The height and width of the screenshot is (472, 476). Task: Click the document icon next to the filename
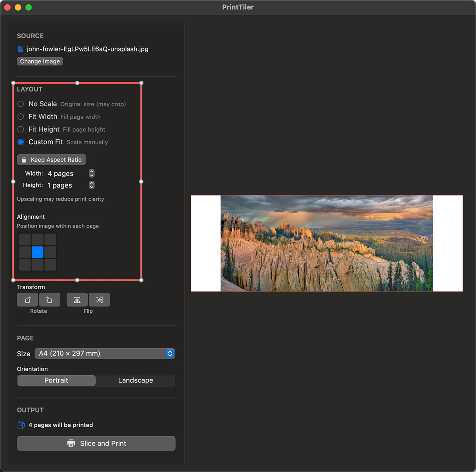tap(20, 49)
